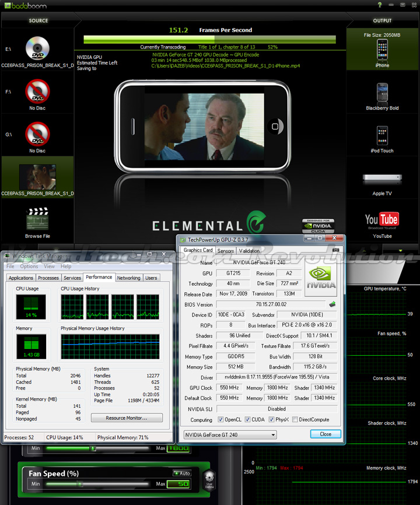Select the E:\ DVD disc source icon
The image size is (420, 505).
pyautogui.click(x=38, y=48)
